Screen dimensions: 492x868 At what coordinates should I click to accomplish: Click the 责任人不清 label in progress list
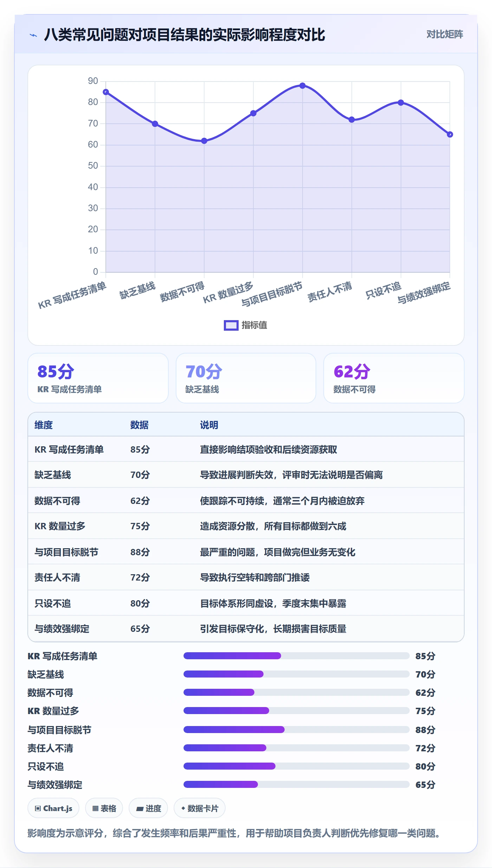pyautogui.click(x=50, y=748)
